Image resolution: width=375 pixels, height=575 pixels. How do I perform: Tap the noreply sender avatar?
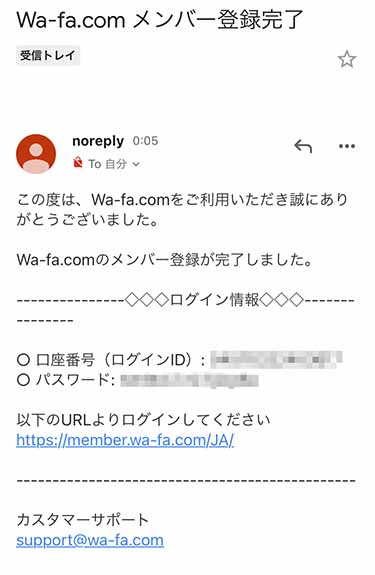click(x=36, y=154)
